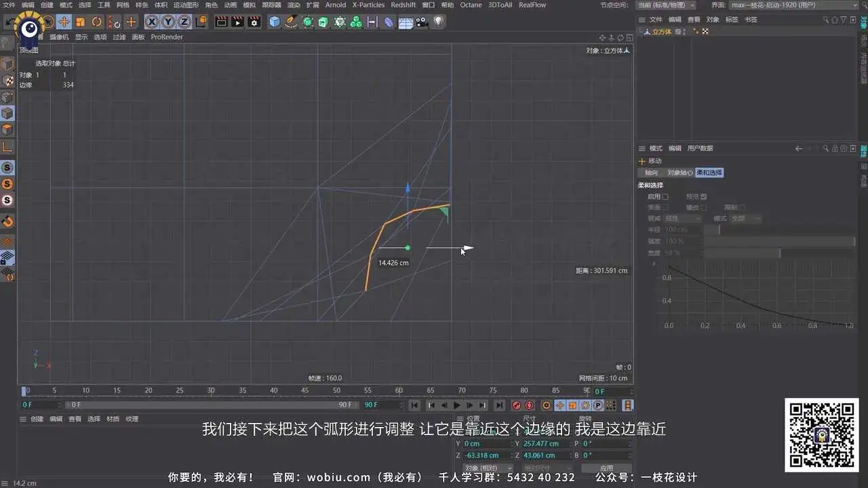Go to start of animation
Screen dimensions: 868x488
[414, 405]
